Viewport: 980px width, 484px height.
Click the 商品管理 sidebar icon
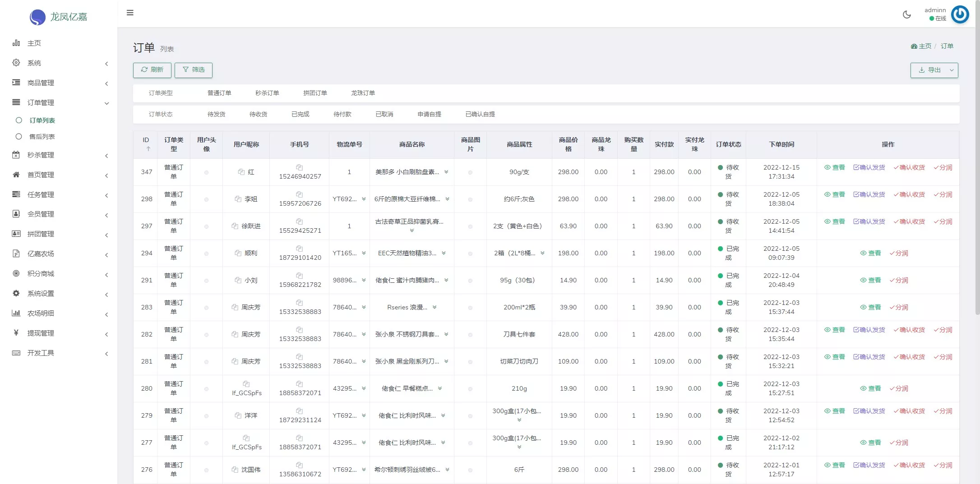point(16,83)
